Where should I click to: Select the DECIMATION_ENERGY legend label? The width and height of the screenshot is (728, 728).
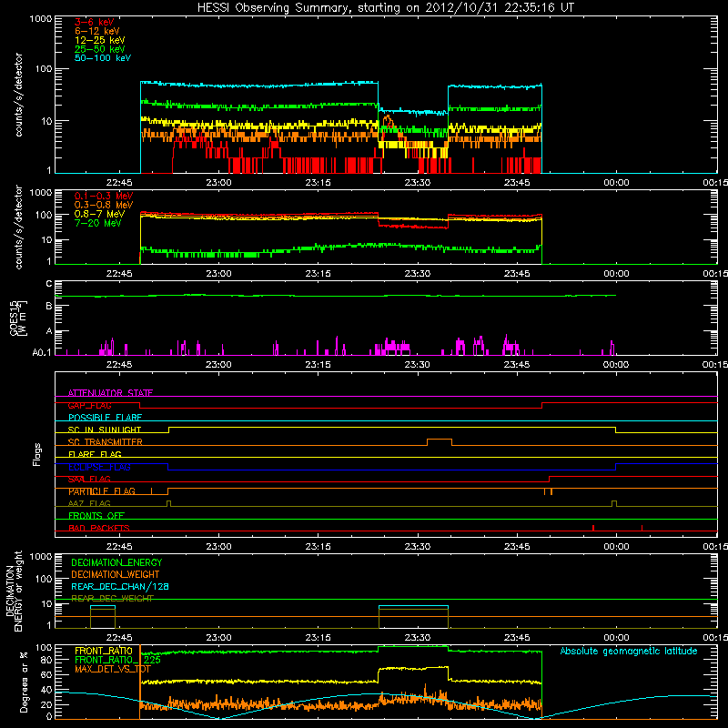coord(116,562)
